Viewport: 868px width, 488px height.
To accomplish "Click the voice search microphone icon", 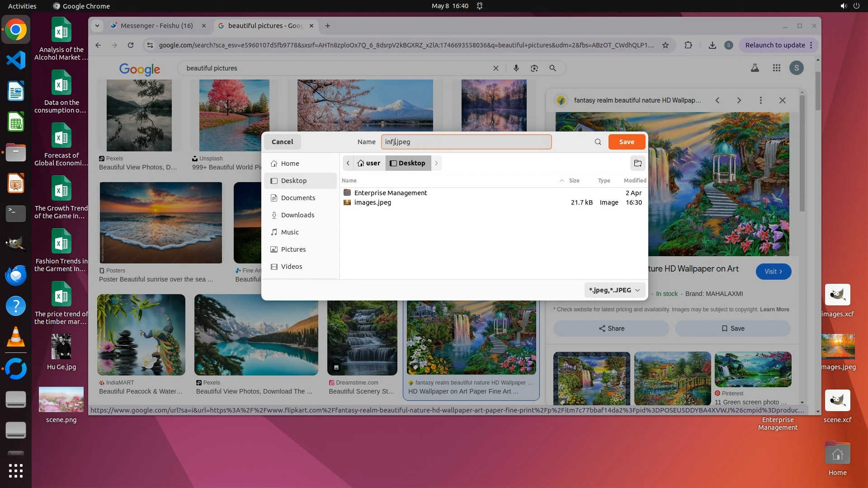I will pyautogui.click(x=516, y=68).
